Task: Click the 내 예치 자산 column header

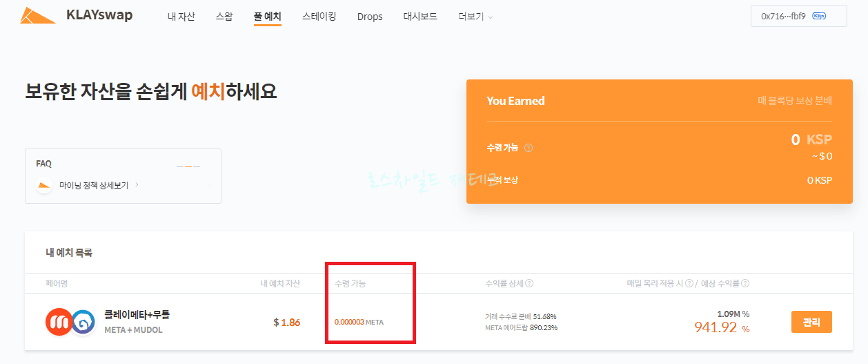Action: tap(280, 283)
